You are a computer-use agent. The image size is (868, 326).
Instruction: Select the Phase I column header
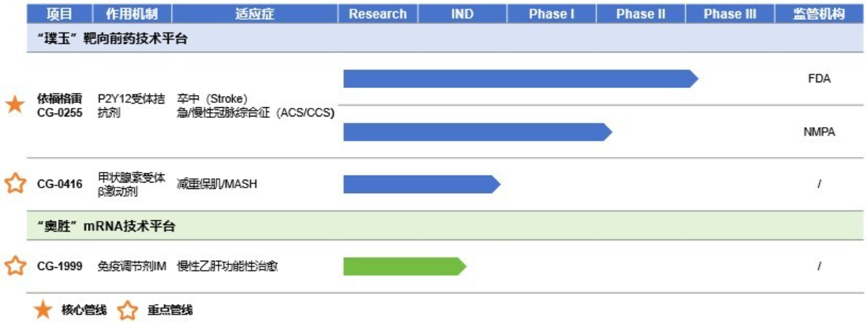point(552,14)
